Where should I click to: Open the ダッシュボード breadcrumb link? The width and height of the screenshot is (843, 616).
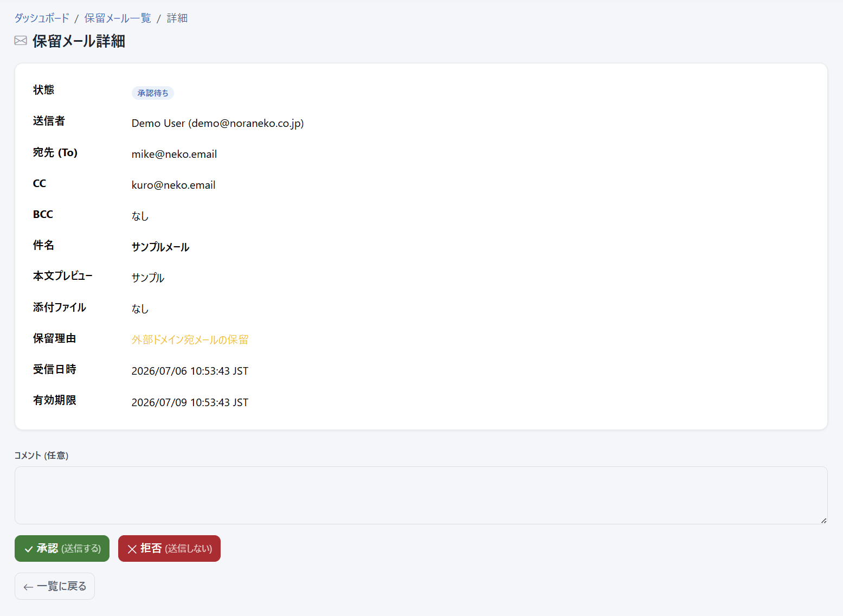(x=42, y=18)
